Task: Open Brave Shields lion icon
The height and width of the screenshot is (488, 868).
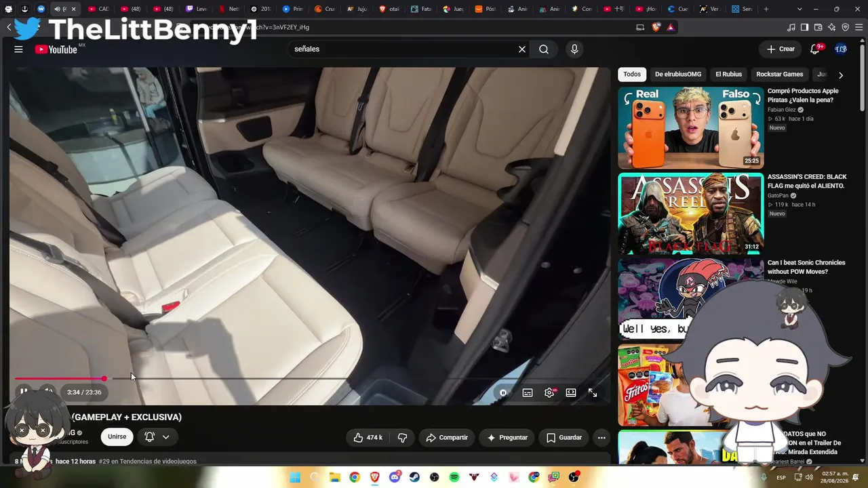Action: pyautogui.click(x=656, y=27)
